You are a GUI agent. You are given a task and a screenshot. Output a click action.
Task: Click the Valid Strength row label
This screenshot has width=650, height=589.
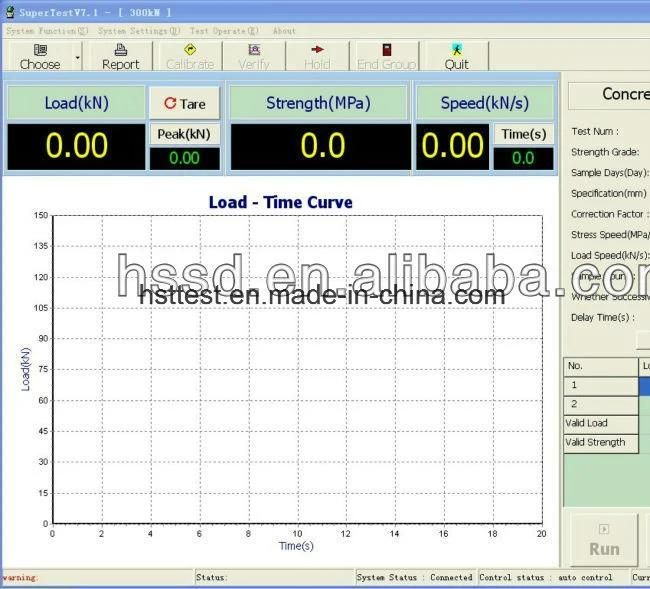[601, 443]
